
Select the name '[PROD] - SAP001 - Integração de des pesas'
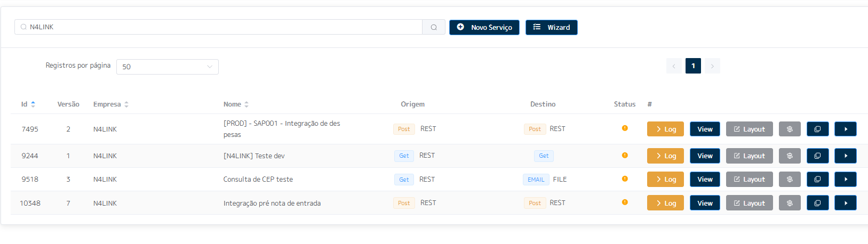point(282,129)
